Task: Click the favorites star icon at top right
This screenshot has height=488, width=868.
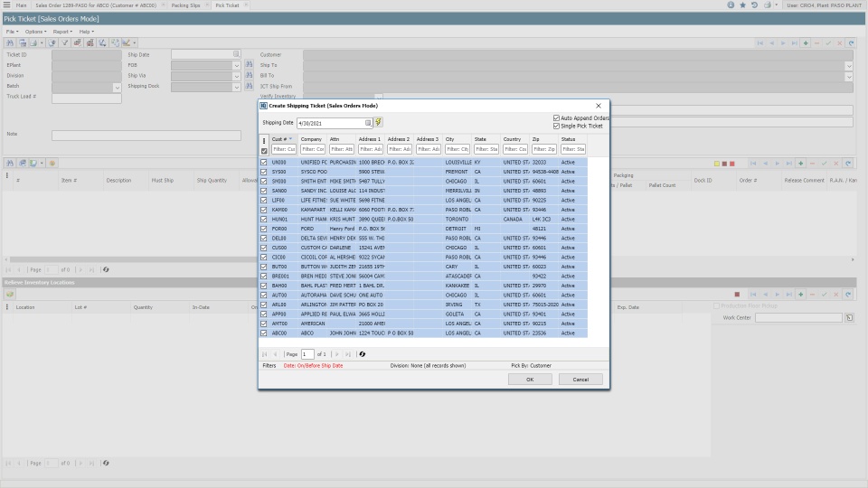Action: (742, 5)
